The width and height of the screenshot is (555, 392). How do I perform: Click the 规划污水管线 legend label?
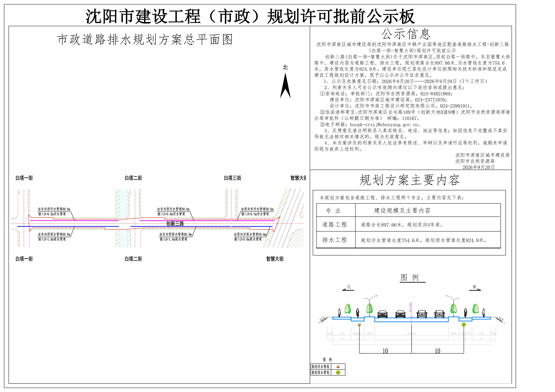pyautogui.click(x=320, y=367)
